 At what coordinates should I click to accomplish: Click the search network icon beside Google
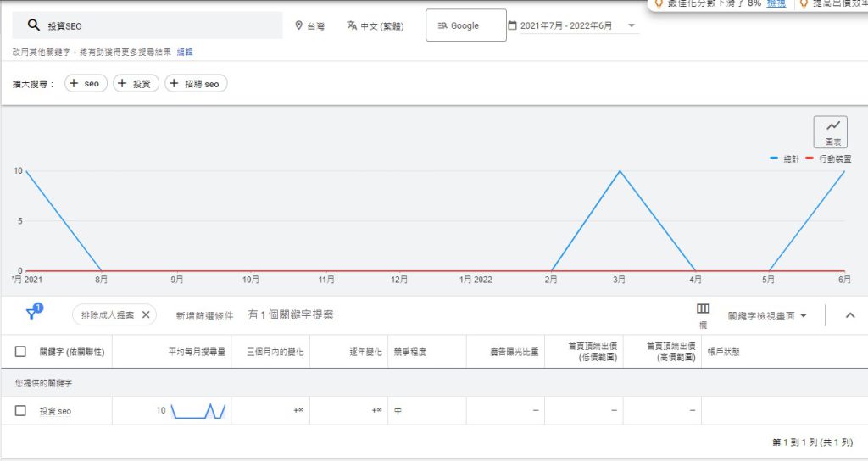pyautogui.click(x=442, y=25)
